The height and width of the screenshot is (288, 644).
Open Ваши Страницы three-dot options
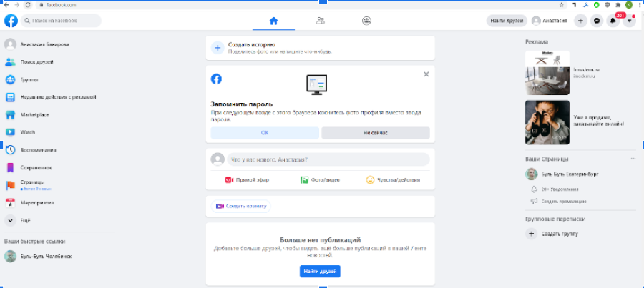pos(633,159)
